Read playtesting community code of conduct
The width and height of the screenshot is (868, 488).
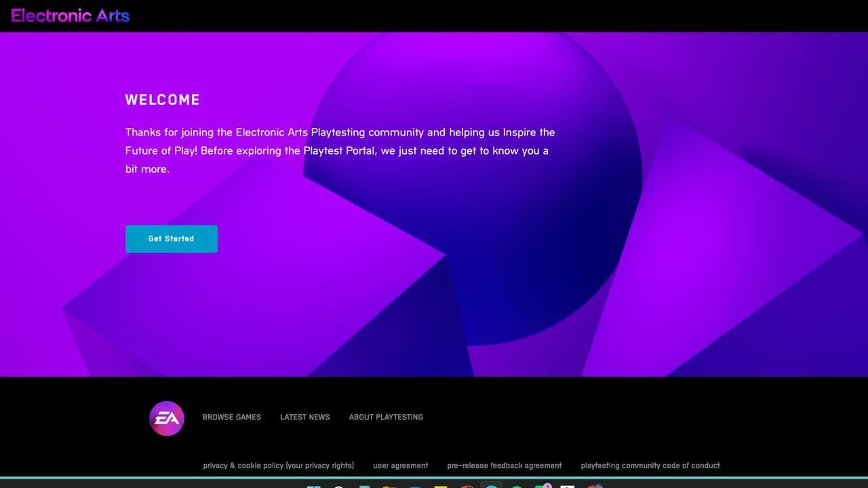point(650,466)
